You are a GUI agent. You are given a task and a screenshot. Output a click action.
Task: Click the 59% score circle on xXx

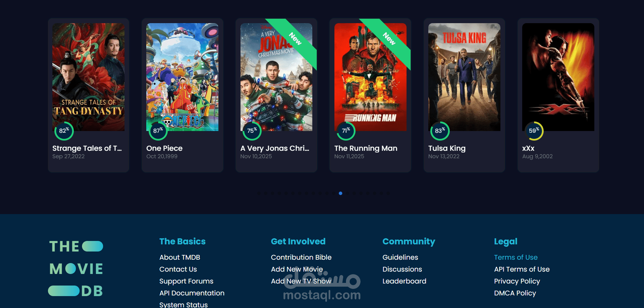coord(534,131)
